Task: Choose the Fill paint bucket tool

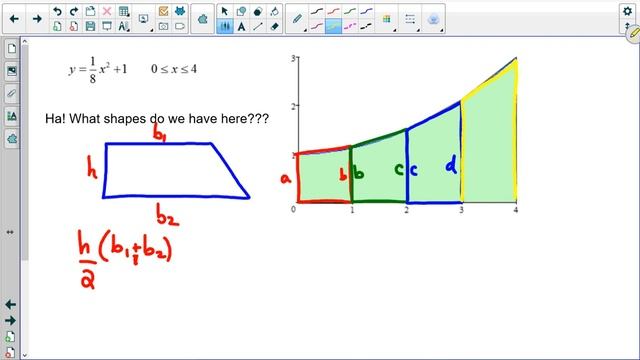Action: click(x=274, y=11)
